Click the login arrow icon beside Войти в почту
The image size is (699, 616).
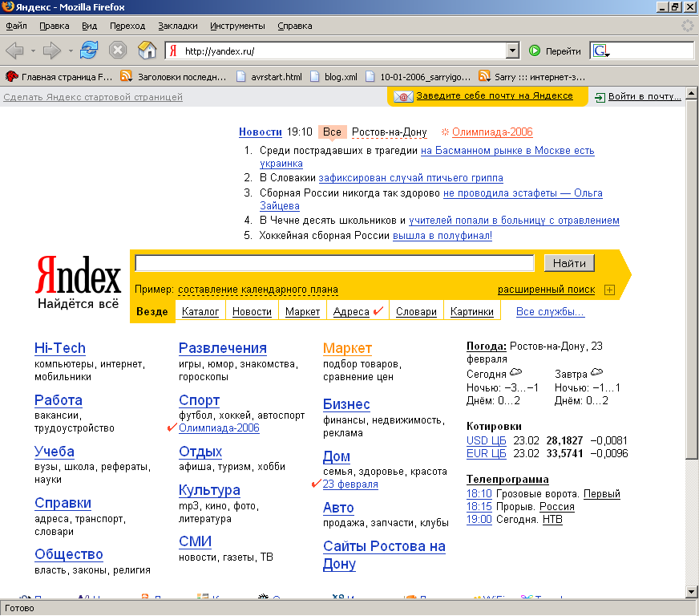click(x=600, y=97)
